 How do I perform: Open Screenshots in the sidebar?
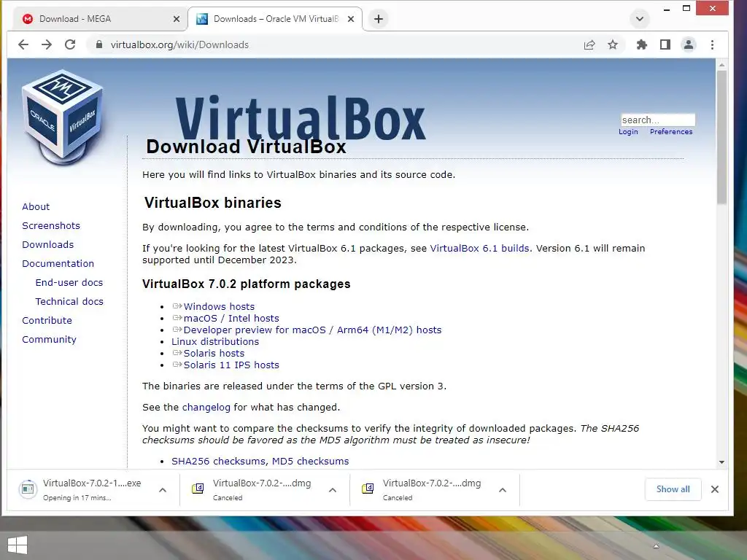[51, 226]
